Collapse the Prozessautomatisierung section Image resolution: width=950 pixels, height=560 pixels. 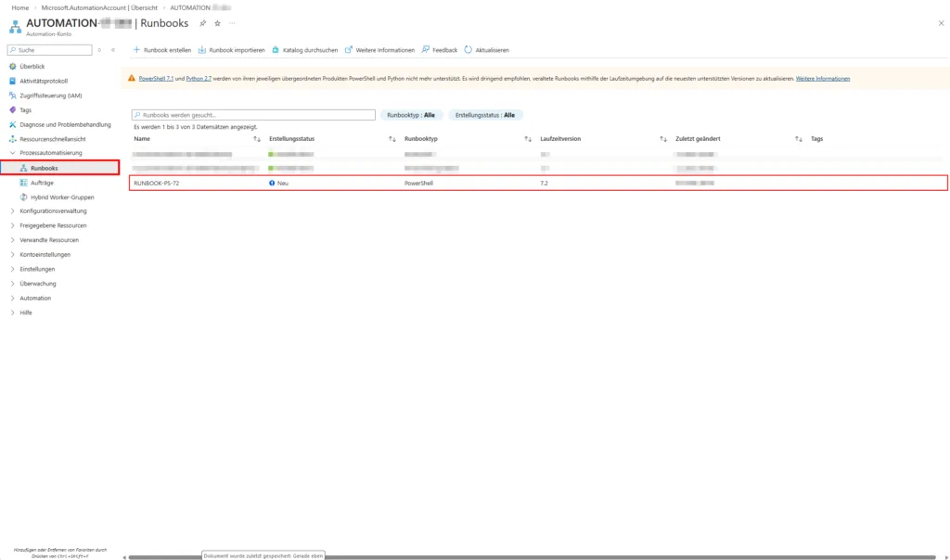[x=12, y=152]
